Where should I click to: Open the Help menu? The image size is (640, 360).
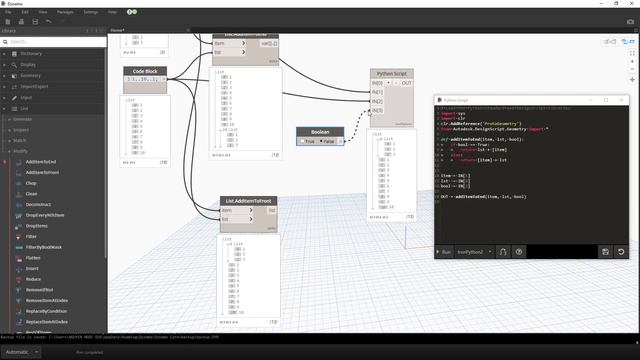[112, 12]
